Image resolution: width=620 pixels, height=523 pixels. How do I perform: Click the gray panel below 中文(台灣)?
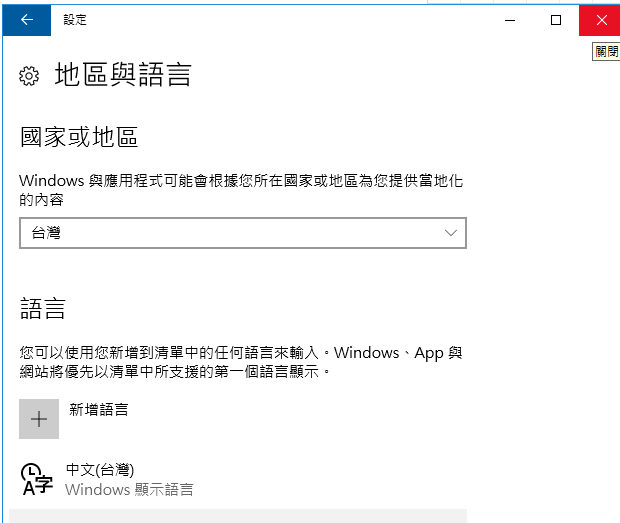point(238,516)
